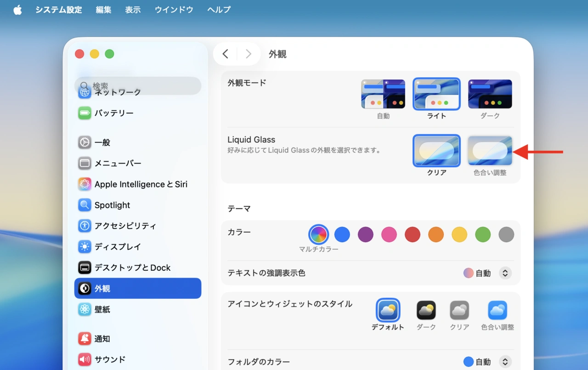The width and height of the screenshot is (588, 370).
Task: Pick the green theme color
Action: click(x=483, y=234)
